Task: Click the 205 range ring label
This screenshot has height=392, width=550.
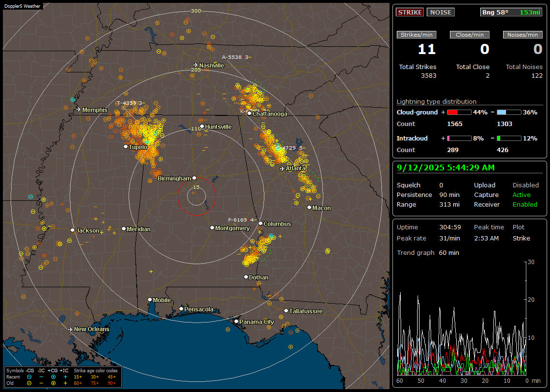Action: pos(196,70)
